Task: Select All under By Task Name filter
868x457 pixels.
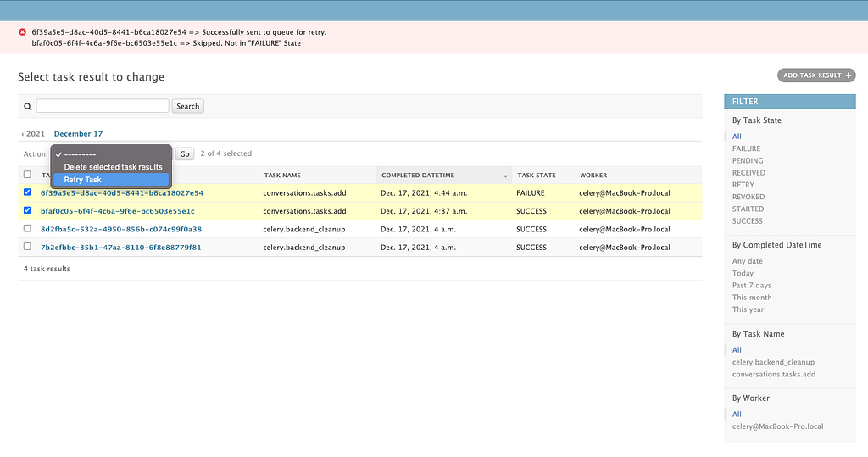Action: 737,350
